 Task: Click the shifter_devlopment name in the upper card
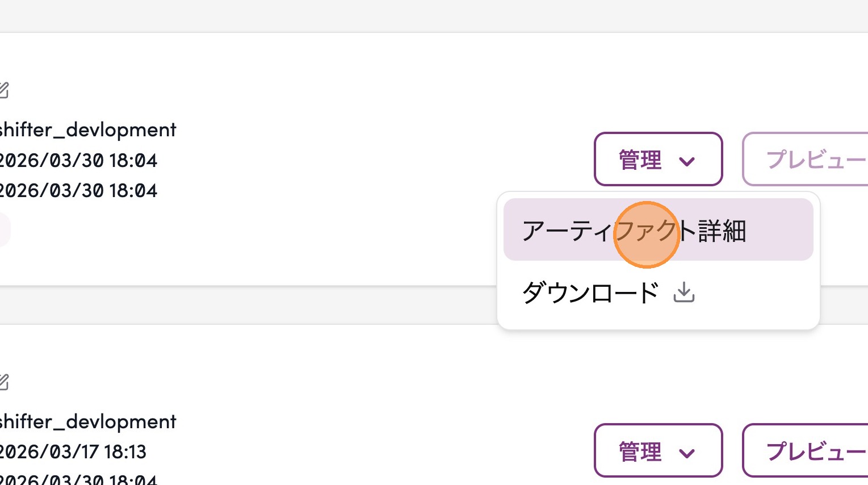88,130
